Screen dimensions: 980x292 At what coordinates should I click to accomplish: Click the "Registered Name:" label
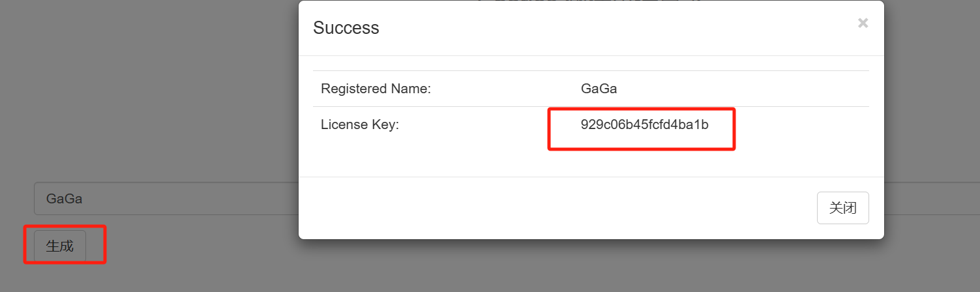(x=376, y=89)
